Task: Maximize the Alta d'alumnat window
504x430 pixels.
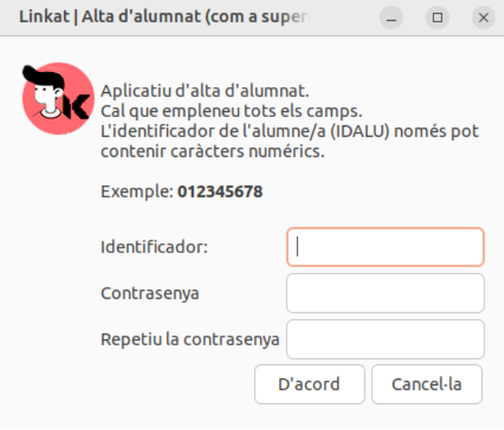Action: coord(438,17)
